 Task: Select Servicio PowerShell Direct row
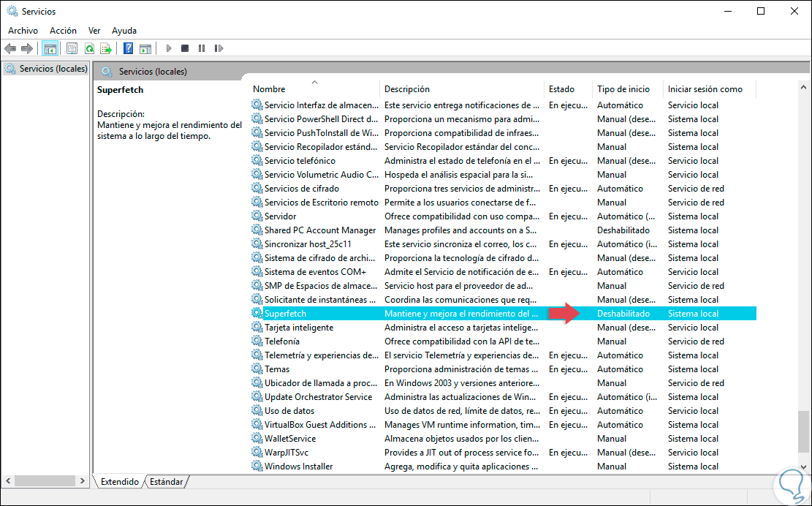tap(504, 118)
